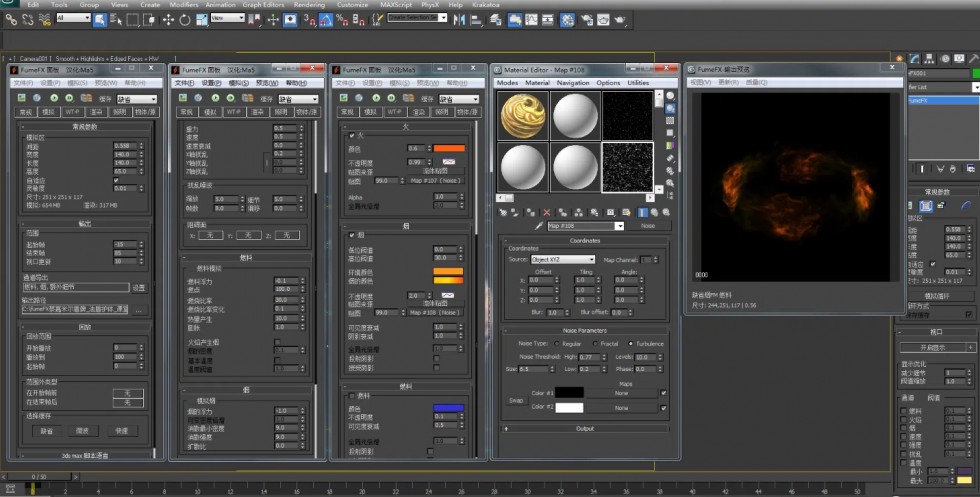Open the Graph Editors menu
This screenshot has height=497, width=980.
pyautogui.click(x=263, y=4)
